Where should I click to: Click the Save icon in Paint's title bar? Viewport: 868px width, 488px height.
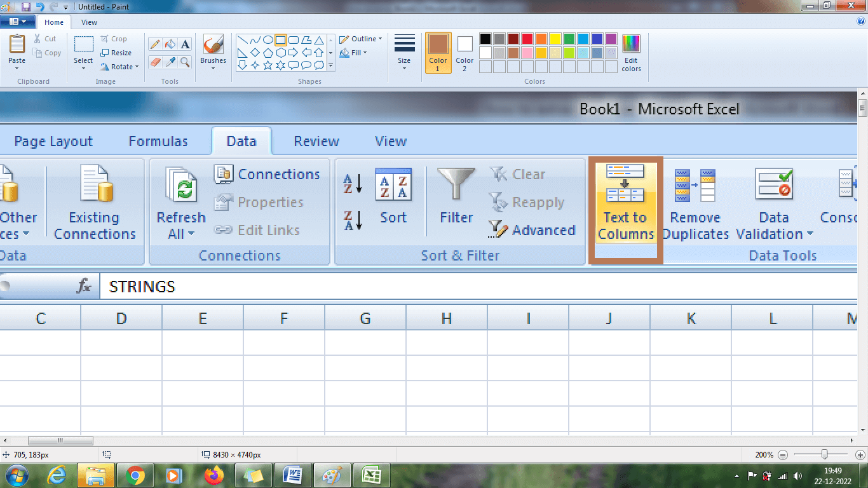click(25, 6)
